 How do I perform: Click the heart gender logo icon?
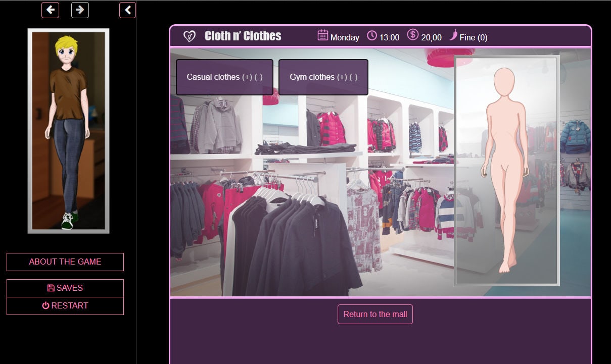[189, 36]
